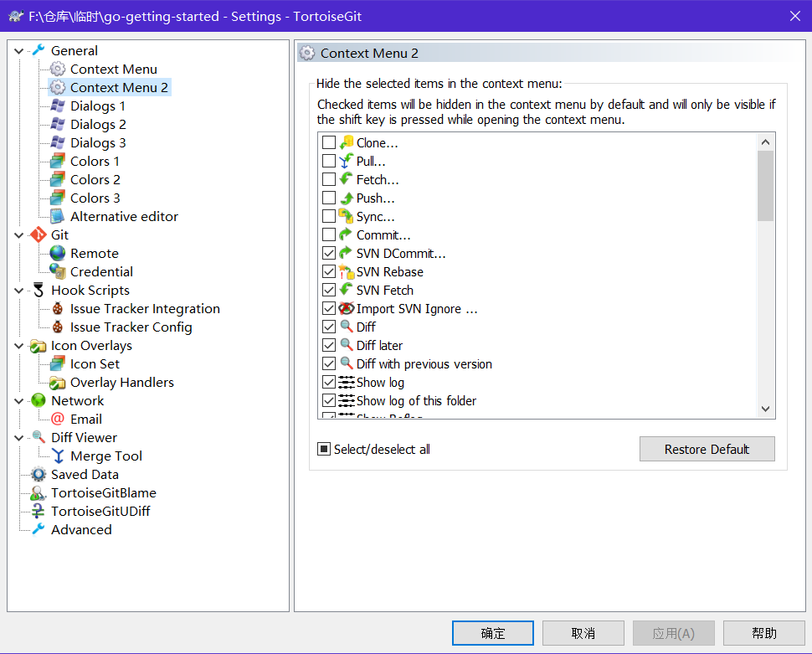The height and width of the screenshot is (654, 812).
Task: Check the Fetch... checkbox
Action: [x=329, y=179]
